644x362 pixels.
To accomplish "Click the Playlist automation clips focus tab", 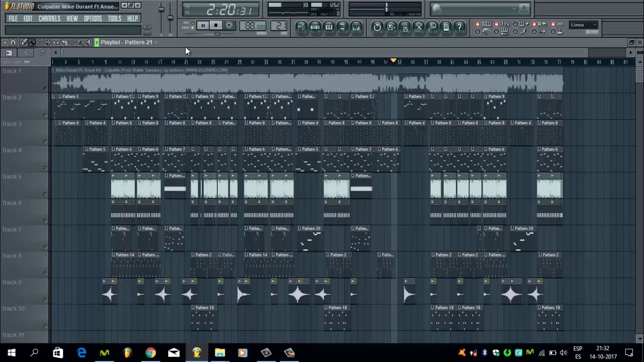I will tap(26, 53).
